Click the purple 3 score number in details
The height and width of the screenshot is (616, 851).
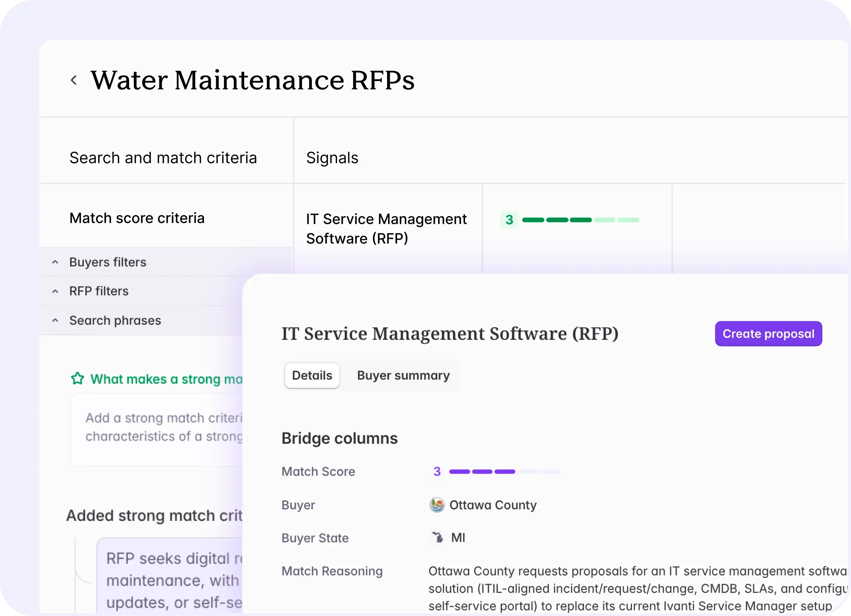click(x=437, y=471)
